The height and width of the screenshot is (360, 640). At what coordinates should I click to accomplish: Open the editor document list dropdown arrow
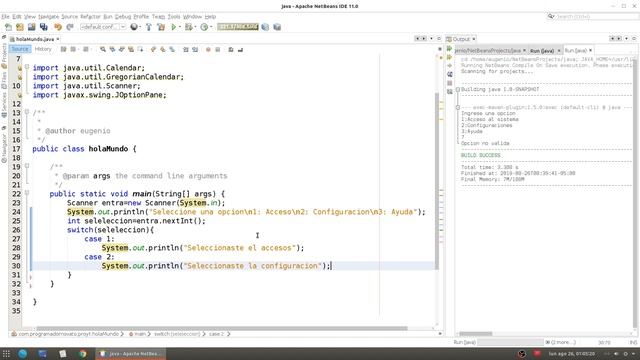[431, 38]
